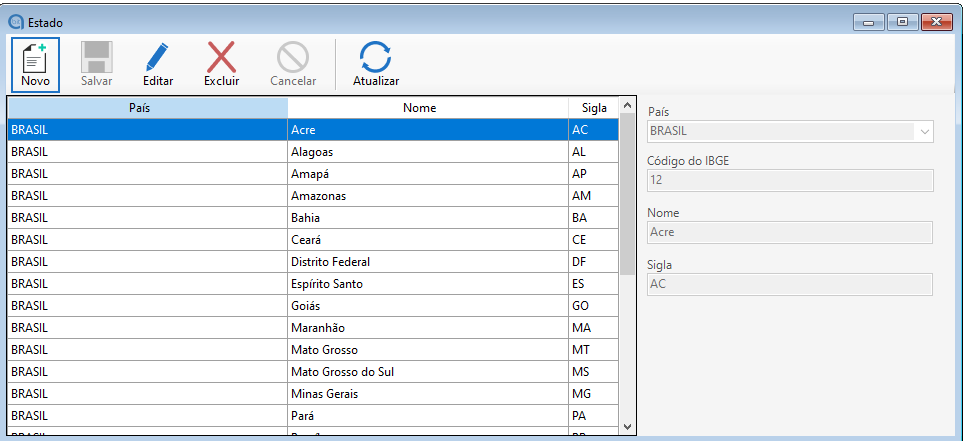
Task: Click the Estado window title icon
Action: pos(15,21)
